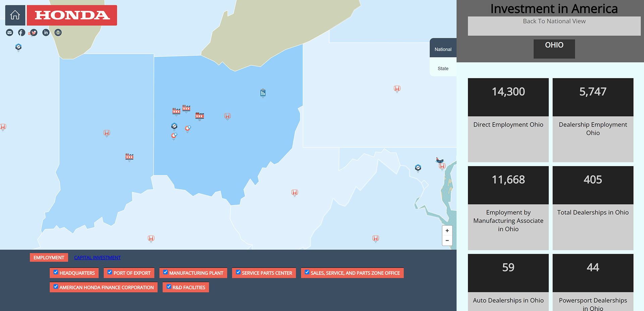
Task: Click Direct Employment Ohio card
Action: pyautogui.click(x=508, y=120)
